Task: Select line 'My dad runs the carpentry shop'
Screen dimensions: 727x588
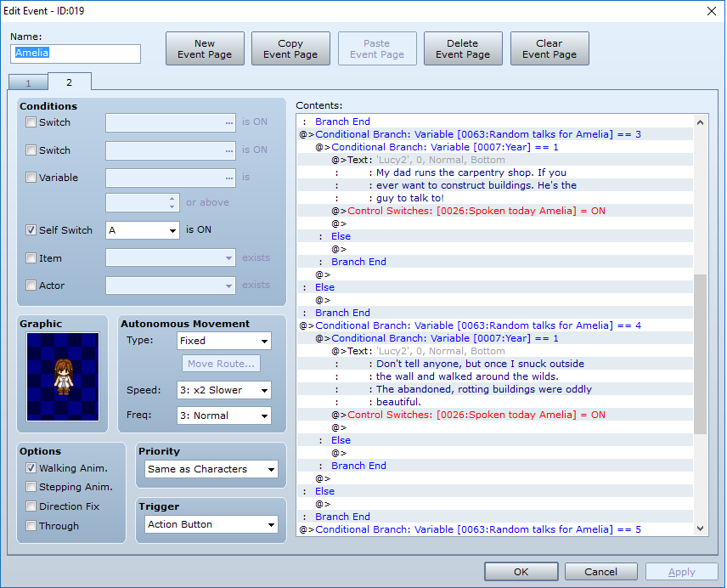Action: (496, 172)
